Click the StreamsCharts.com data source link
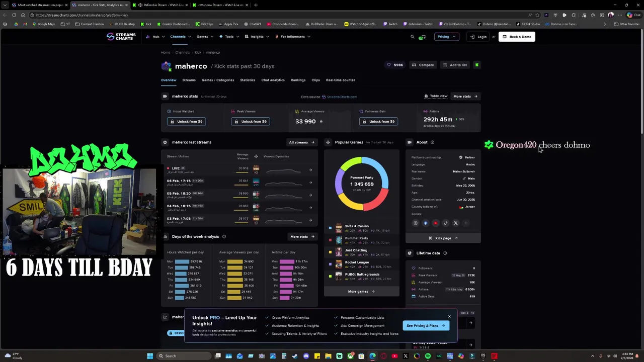This screenshot has width=644, height=362. click(340, 97)
